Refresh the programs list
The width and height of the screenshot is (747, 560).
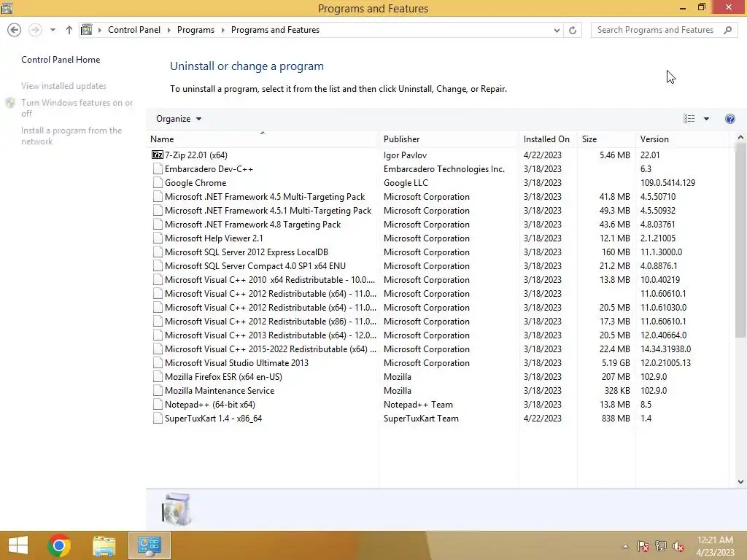573,31
